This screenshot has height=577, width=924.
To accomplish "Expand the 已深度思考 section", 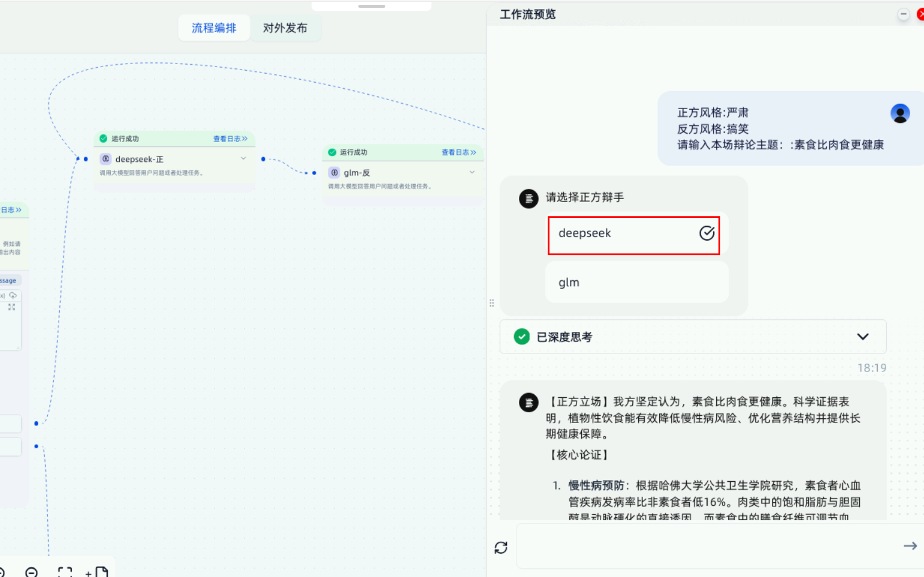I will point(863,337).
